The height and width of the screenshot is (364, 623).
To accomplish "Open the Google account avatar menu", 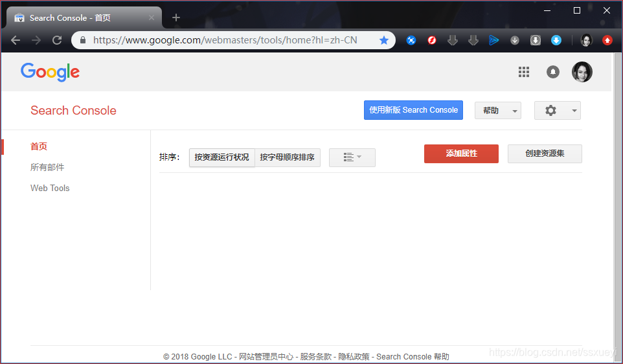I will click(582, 72).
